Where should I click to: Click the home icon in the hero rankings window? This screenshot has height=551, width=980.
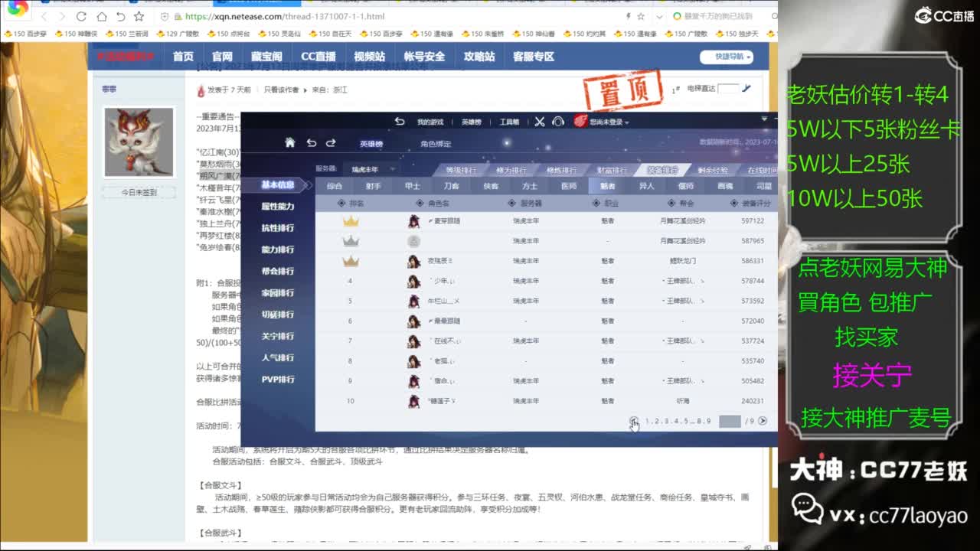click(x=289, y=142)
